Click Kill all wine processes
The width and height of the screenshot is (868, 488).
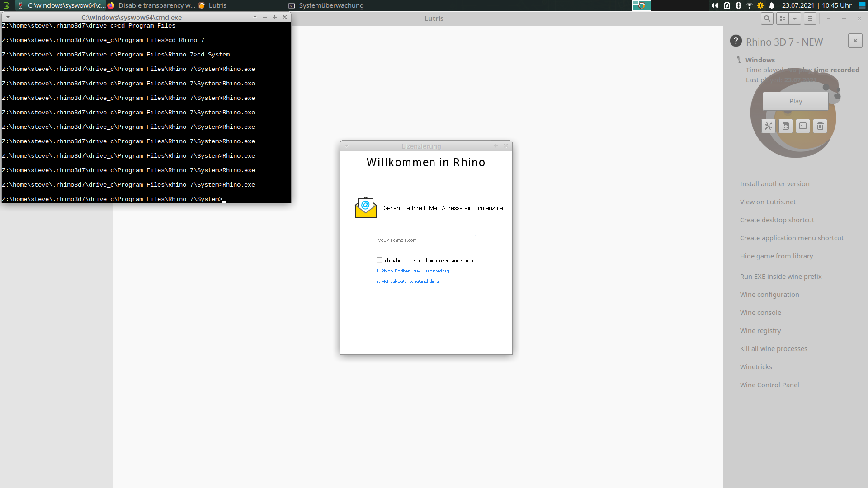(x=774, y=349)
